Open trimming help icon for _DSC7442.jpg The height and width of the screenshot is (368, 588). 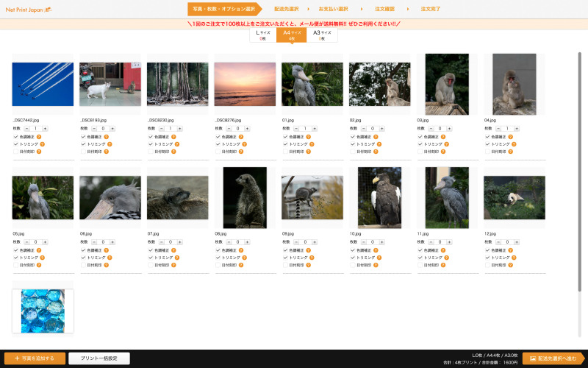(43, 144)
